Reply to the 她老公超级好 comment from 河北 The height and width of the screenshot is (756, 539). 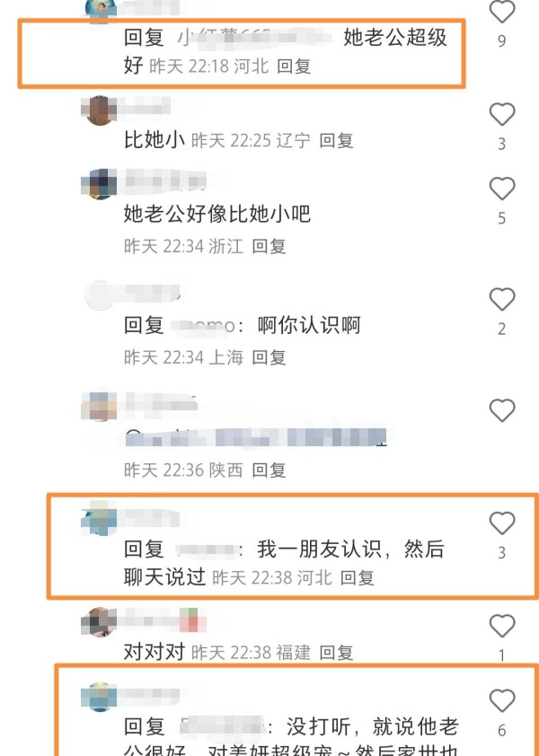[294, 66]
